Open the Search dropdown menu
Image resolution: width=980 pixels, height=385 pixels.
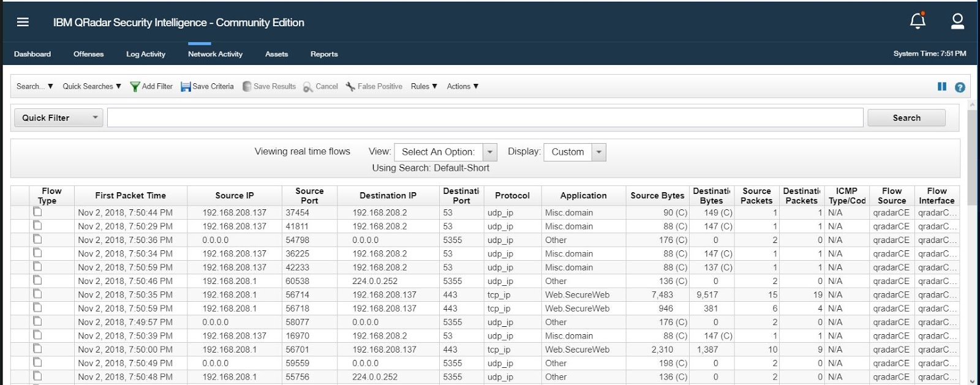pos(35,86)
